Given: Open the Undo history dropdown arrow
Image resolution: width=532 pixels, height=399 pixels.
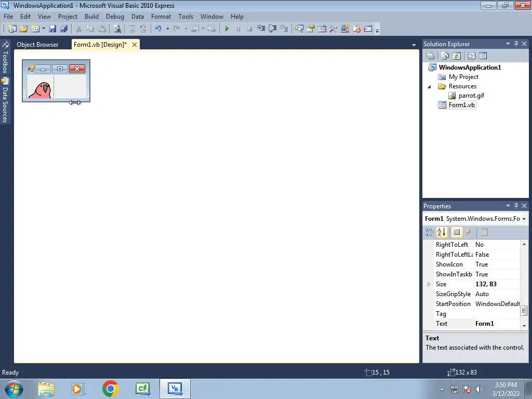Looking at the screenshot, I should click(x=167, y=29).
